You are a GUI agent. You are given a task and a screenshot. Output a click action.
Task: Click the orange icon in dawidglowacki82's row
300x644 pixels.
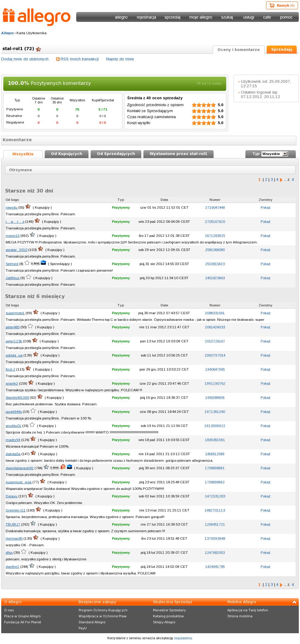click(x=63, y=467)
